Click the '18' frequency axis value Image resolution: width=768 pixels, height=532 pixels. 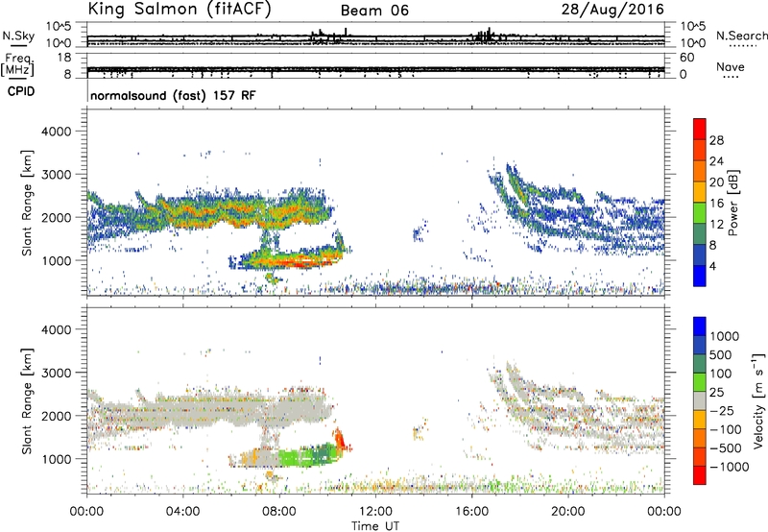click(64, 58)
